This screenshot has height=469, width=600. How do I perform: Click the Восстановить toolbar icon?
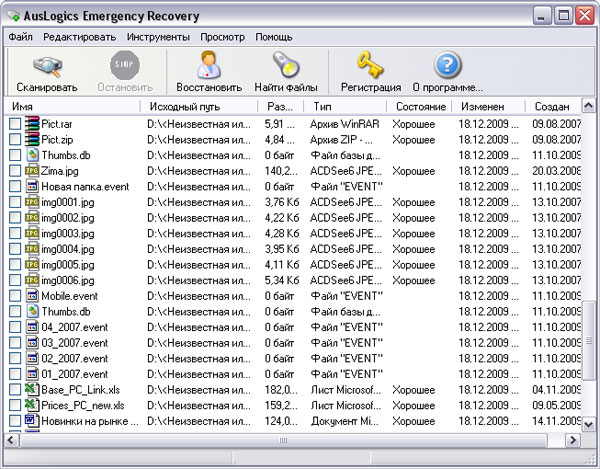coord(209,65)
